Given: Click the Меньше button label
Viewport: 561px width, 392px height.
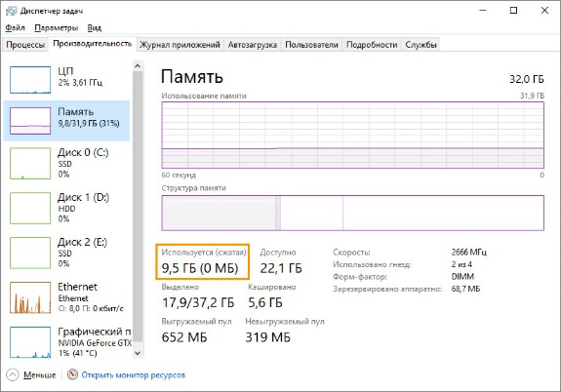Looking at the screenshot, I should (40, 374).
